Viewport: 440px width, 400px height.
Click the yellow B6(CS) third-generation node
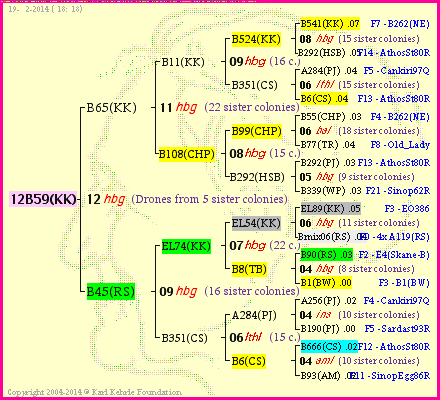point(249,361)
